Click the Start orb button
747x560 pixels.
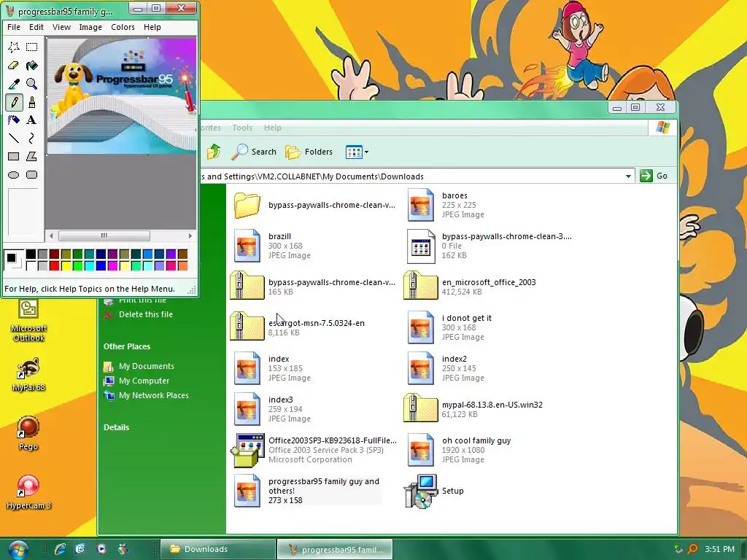click(x=18, y=550)
